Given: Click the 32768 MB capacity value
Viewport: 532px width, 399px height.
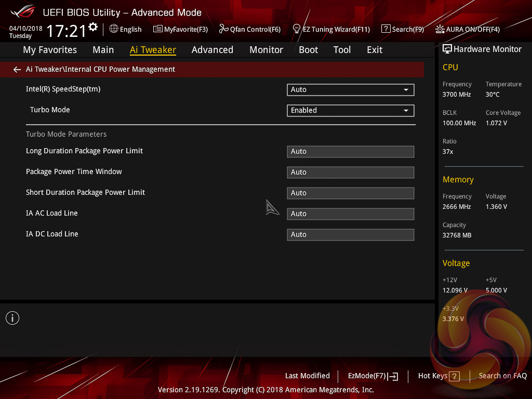Looking at the screenshot, I should (457, 235).
